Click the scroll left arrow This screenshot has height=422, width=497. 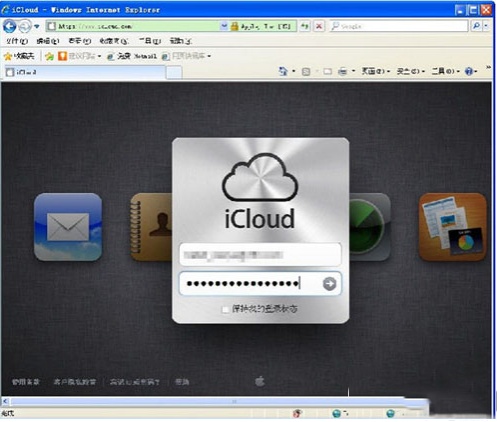tap(5, 401)
